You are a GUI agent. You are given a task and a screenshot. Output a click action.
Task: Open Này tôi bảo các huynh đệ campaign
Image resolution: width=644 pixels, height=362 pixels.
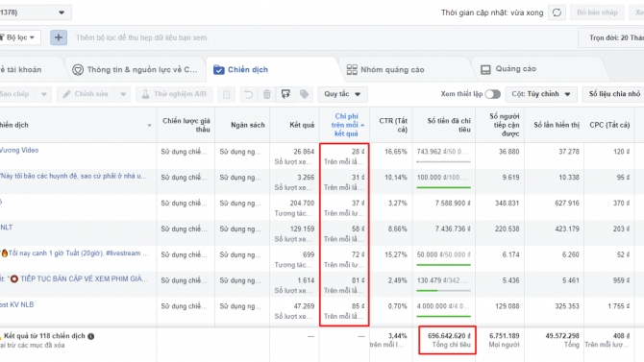point(73,176)
